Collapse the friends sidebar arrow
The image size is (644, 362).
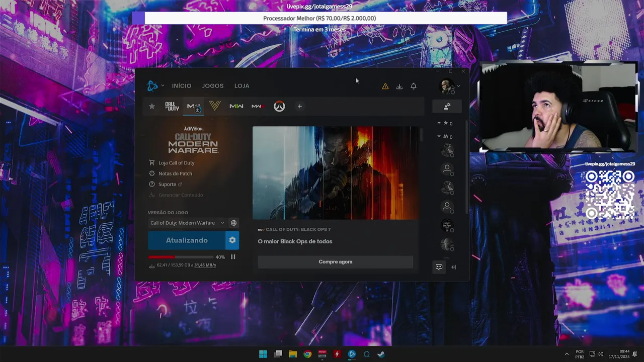(454, 267)
